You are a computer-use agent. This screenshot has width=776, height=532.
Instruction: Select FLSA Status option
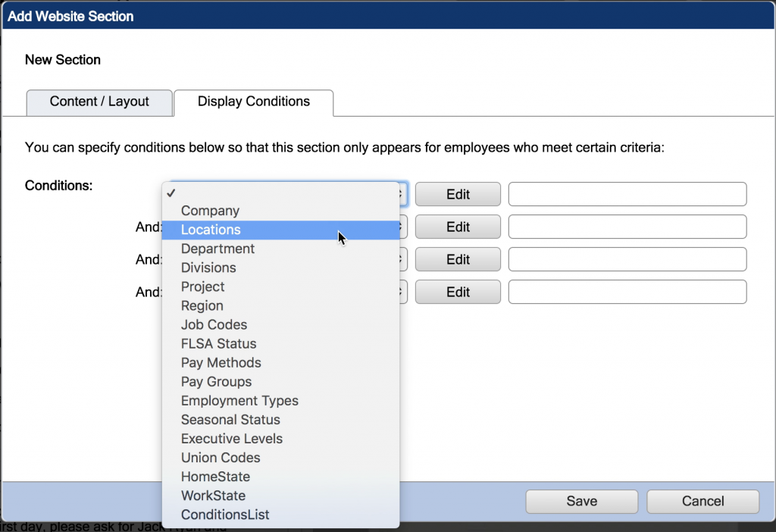click(x=218, y=343)
